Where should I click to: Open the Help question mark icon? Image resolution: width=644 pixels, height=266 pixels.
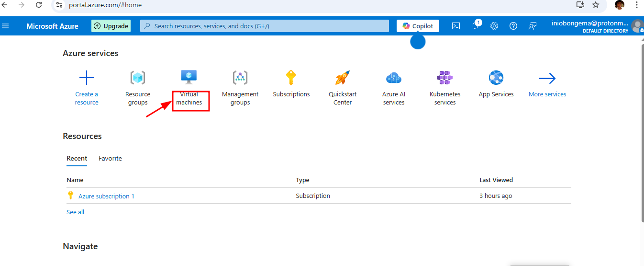(513, 26)
